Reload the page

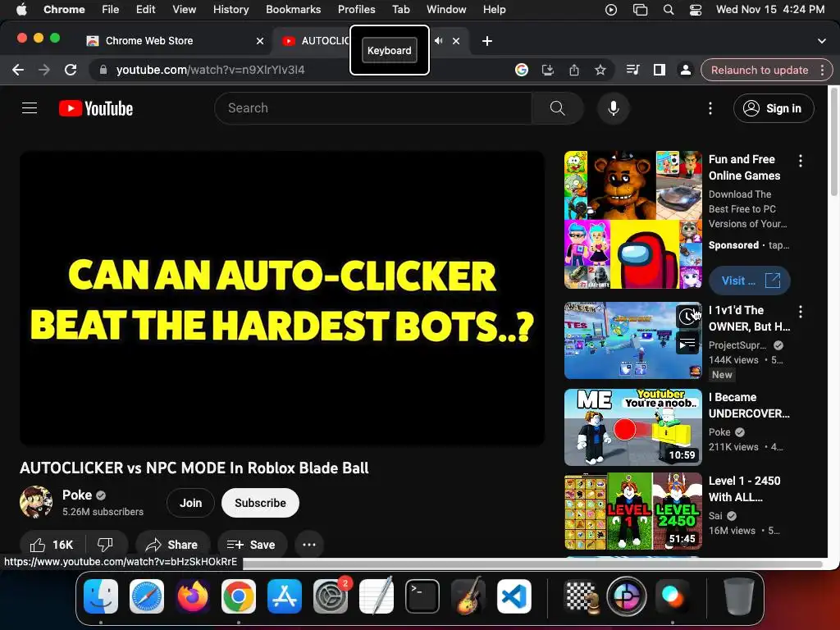tap(71, 70)
